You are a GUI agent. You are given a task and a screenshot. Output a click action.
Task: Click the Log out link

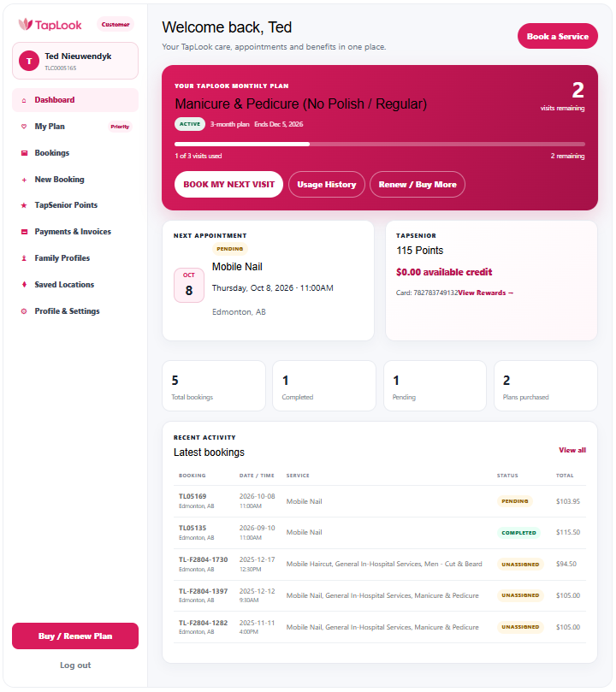coord(75,665)
